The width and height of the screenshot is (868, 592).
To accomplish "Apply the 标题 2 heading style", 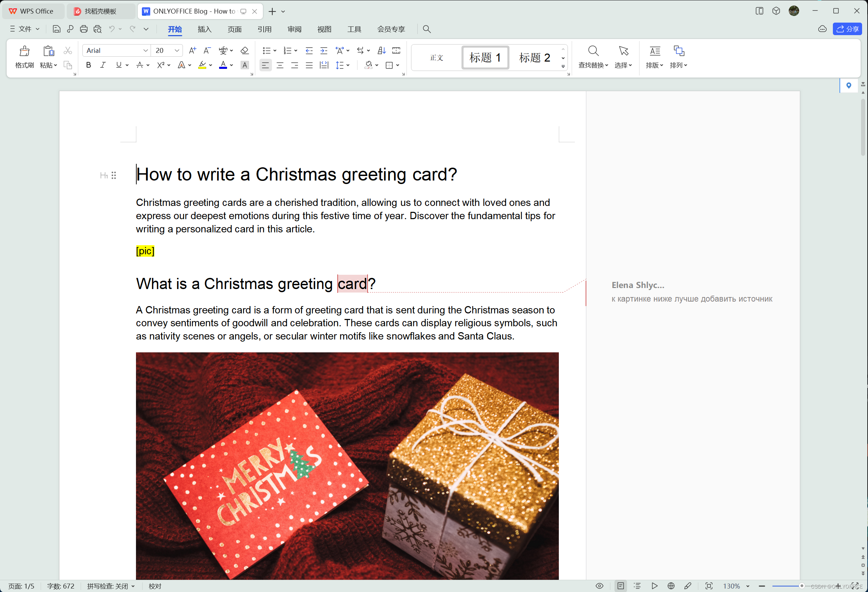I will click(534, 57).
